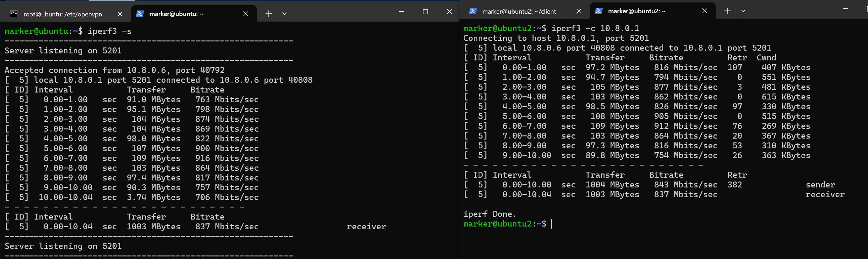Expand the profile dropdown in the right terminal
Image resolution: width=868 pixels, height=259 pixels.
(743, 11)
